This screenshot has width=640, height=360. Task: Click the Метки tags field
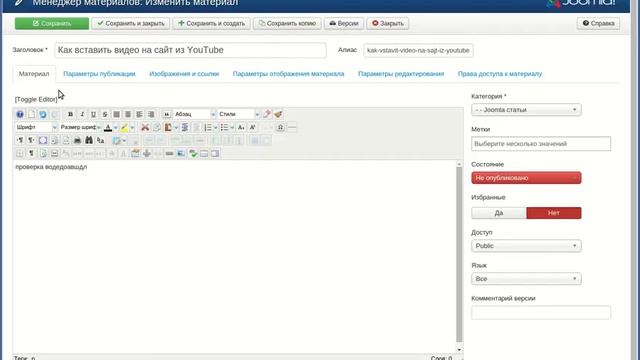pos(541,144)
